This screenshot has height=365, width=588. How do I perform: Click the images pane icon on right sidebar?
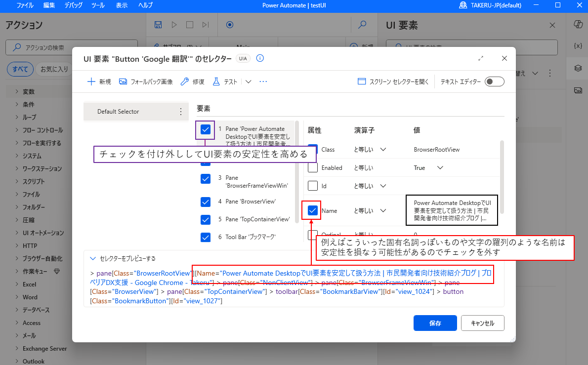[577, 89]
